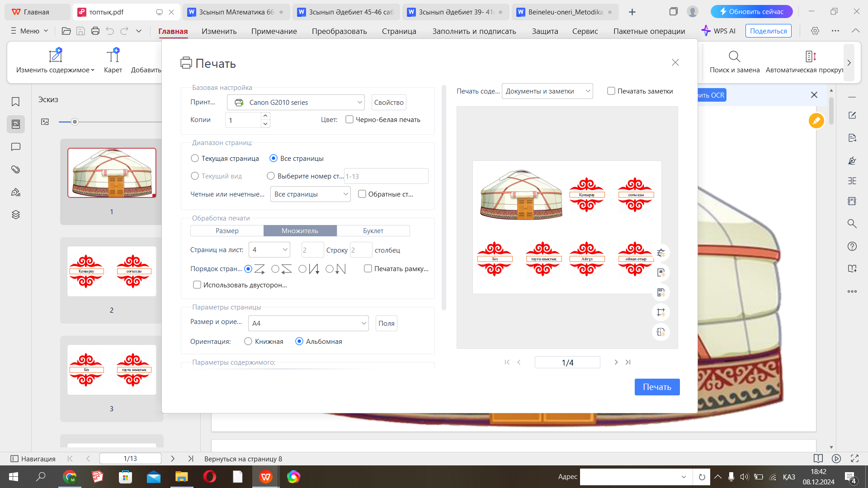
Task: Open the pages per sheet dropdown
Action: 269,250
